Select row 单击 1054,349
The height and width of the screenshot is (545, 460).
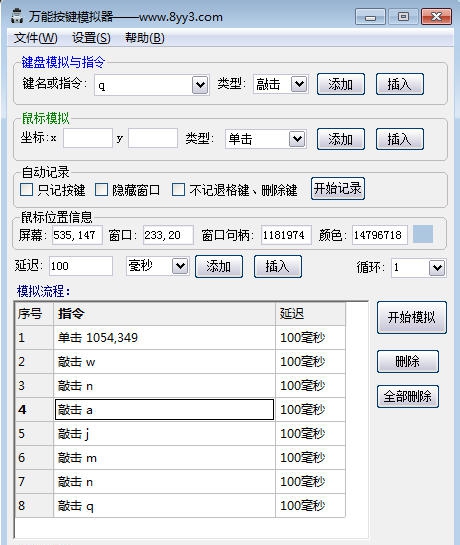[165, 338]
